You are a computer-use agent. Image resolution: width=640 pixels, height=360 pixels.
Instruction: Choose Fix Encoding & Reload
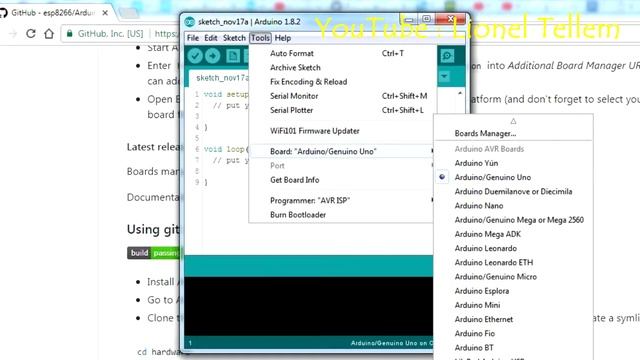pyautogui.click(x=341, y=82)
